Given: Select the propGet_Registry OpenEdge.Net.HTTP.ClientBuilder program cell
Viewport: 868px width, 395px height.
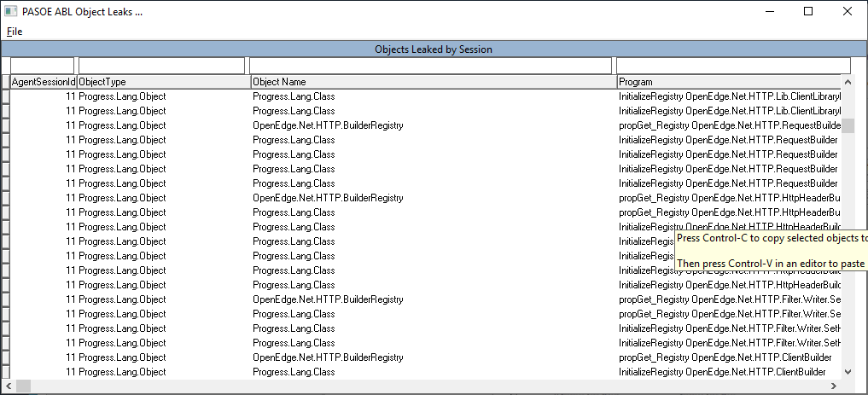Looking at the screenshot, I should tap(729, 357).
